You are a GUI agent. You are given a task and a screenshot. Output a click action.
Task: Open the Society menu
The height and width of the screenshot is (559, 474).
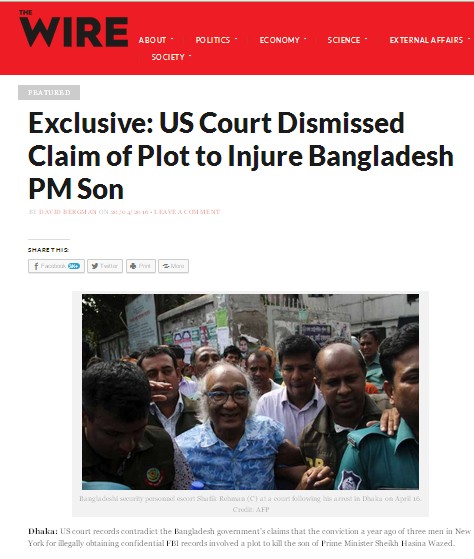[168, 57]
